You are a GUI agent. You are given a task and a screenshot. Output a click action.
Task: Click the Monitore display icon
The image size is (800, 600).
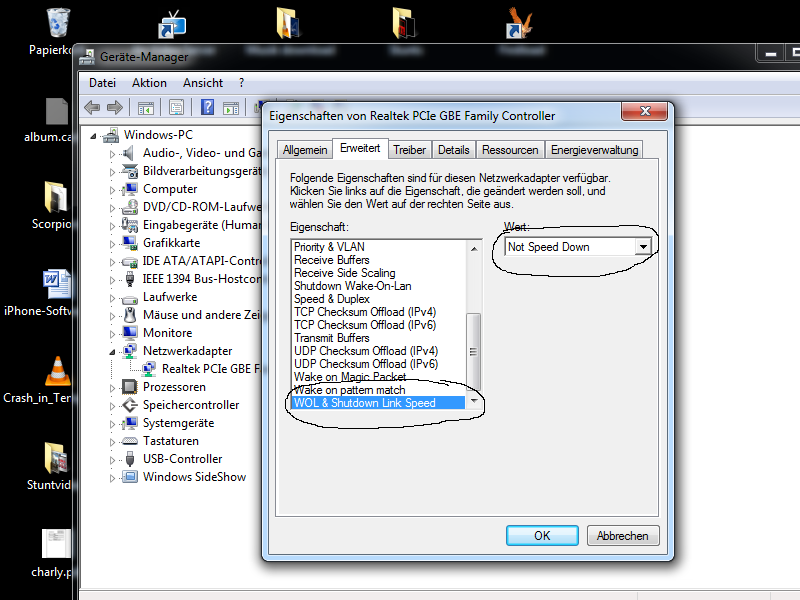[x=130, y=333]
